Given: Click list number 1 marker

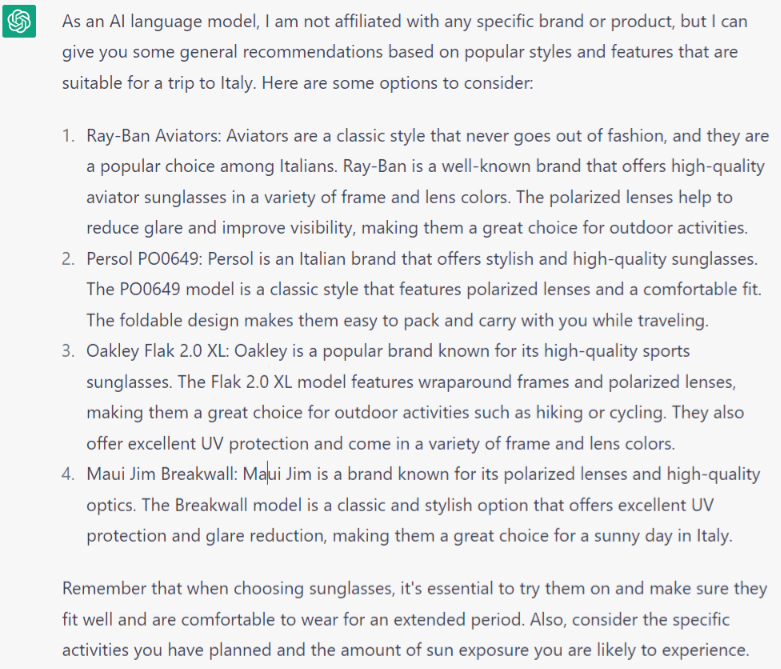Looking at the screenshot, I should click(68, 136).
